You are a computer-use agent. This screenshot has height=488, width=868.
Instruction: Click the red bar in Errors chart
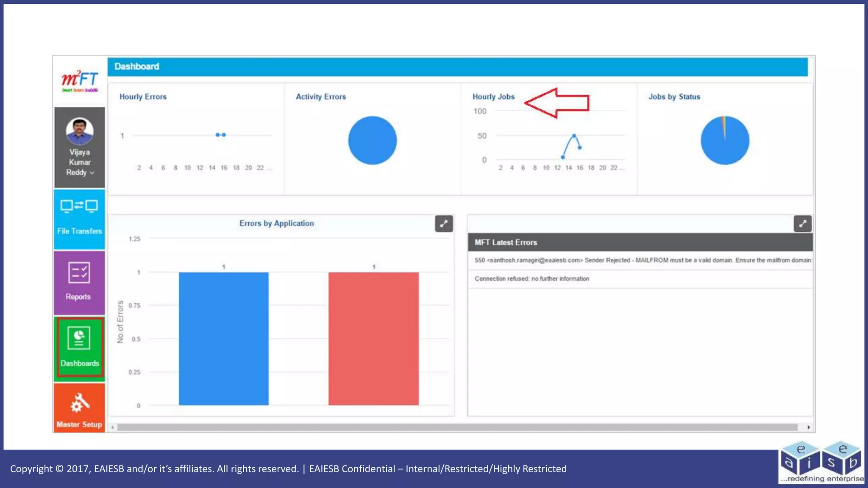click(373, 338)
